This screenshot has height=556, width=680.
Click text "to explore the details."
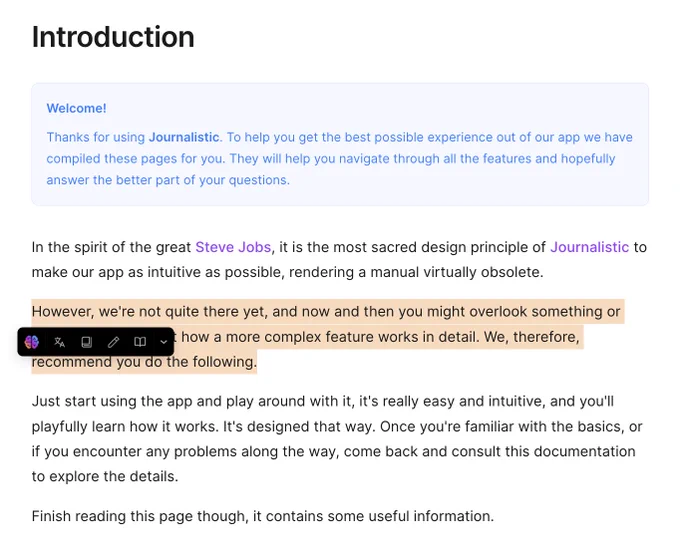click(x=105, y=476)
